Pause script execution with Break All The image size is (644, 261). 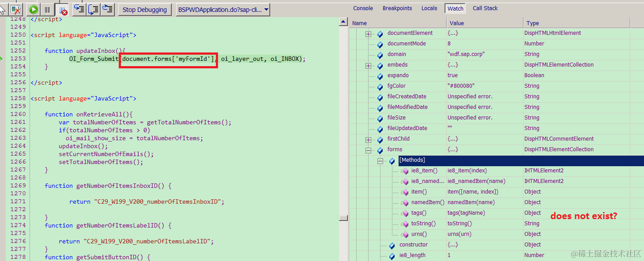pos(47,9)
